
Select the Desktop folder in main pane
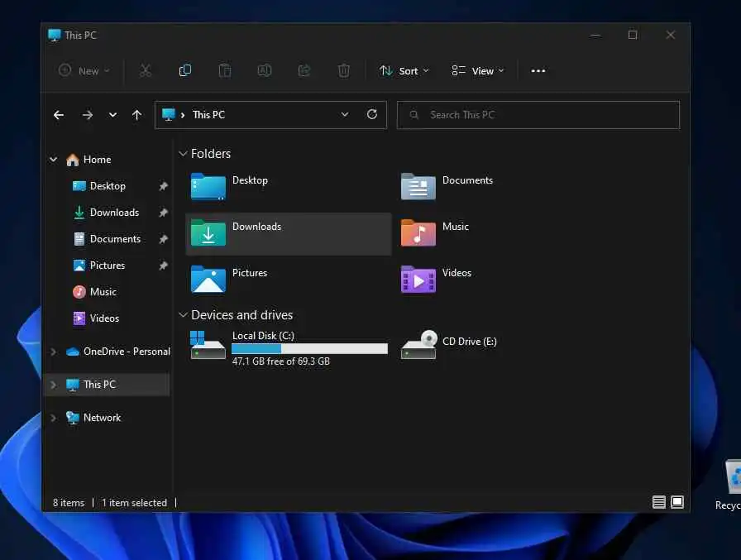click(x=289, y=187)
